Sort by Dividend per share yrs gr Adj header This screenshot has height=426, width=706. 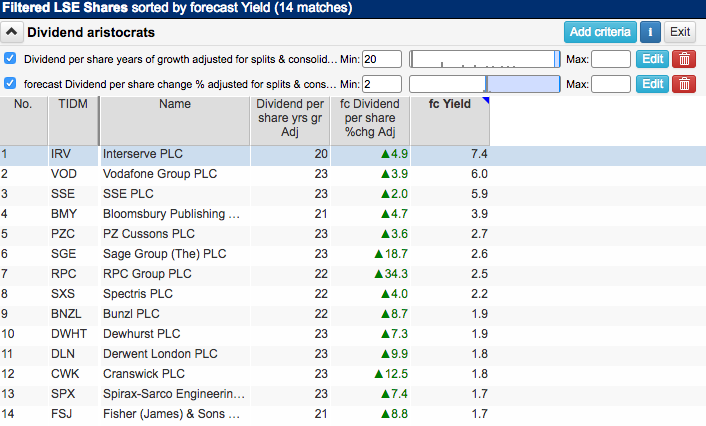[x=290, y=121]
